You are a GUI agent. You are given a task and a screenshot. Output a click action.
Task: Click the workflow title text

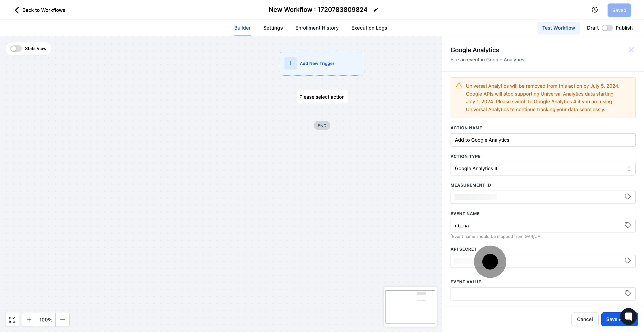click(318, 9)
